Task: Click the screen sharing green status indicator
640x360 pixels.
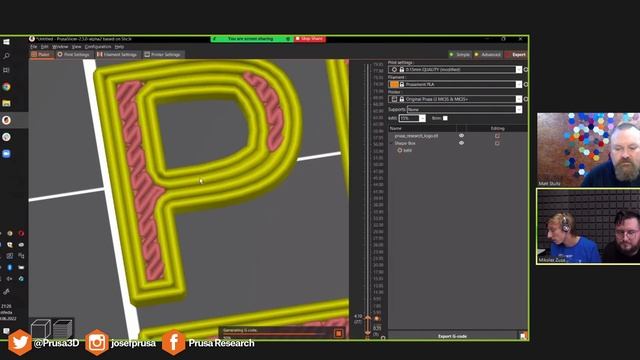Action: 251,39
